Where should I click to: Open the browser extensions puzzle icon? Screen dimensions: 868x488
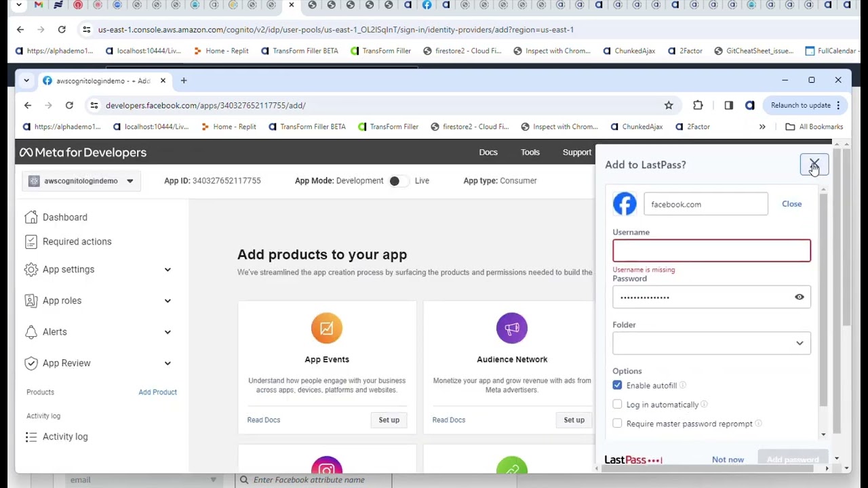pos(698,105)
